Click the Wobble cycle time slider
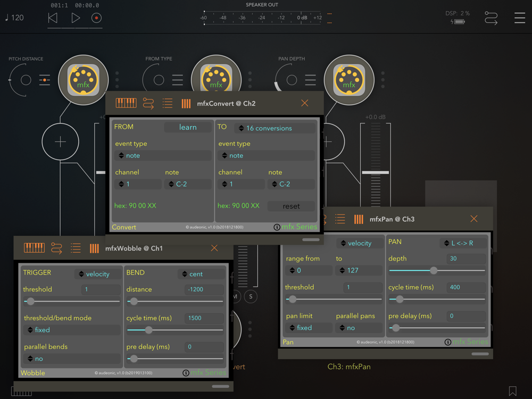This screenshot has height=399, width=532. 175,330
